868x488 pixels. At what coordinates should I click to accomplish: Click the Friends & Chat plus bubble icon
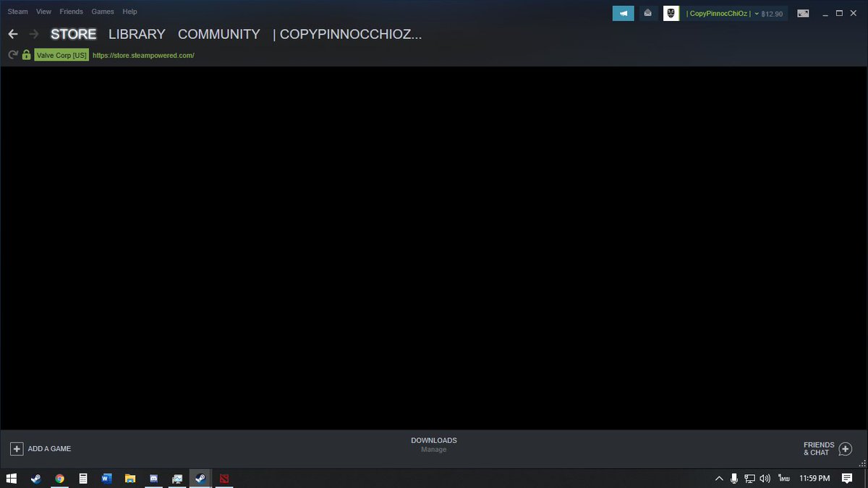pyautogui.click(x=845, y=449)
